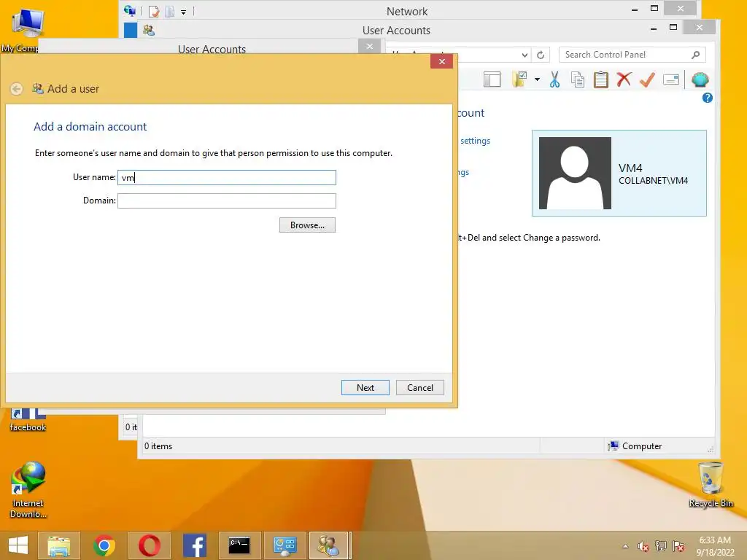This screenshot has height=560, width=747.
Task: Click 0 items in status bar
Action: click(x=158, y=446)
